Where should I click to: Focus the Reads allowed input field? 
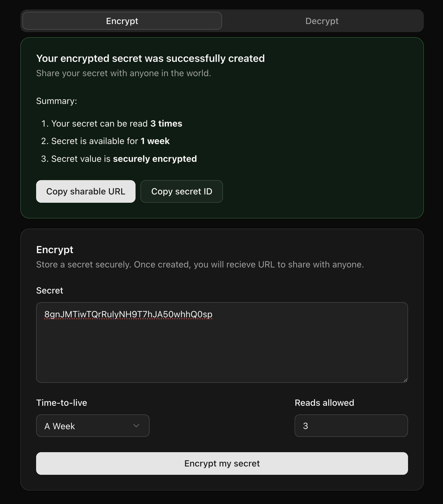coord(351,426)
